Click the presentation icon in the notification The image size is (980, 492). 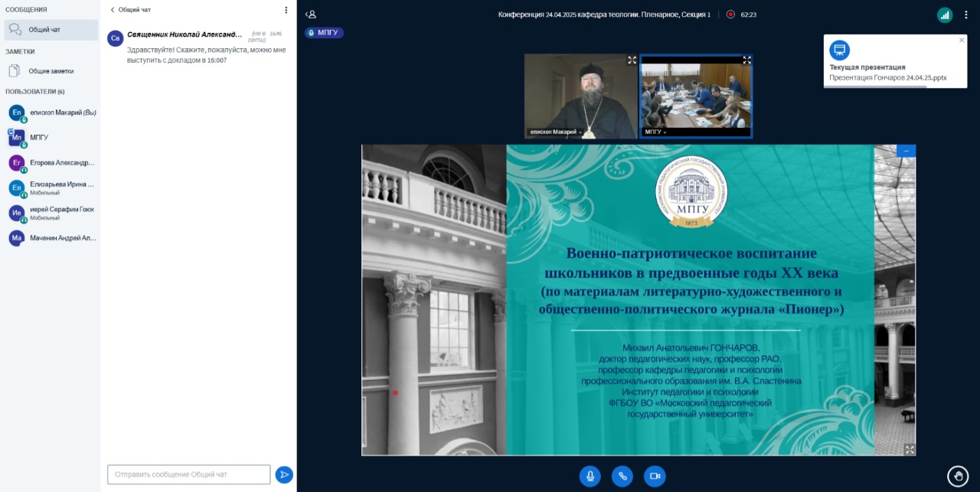840,51
